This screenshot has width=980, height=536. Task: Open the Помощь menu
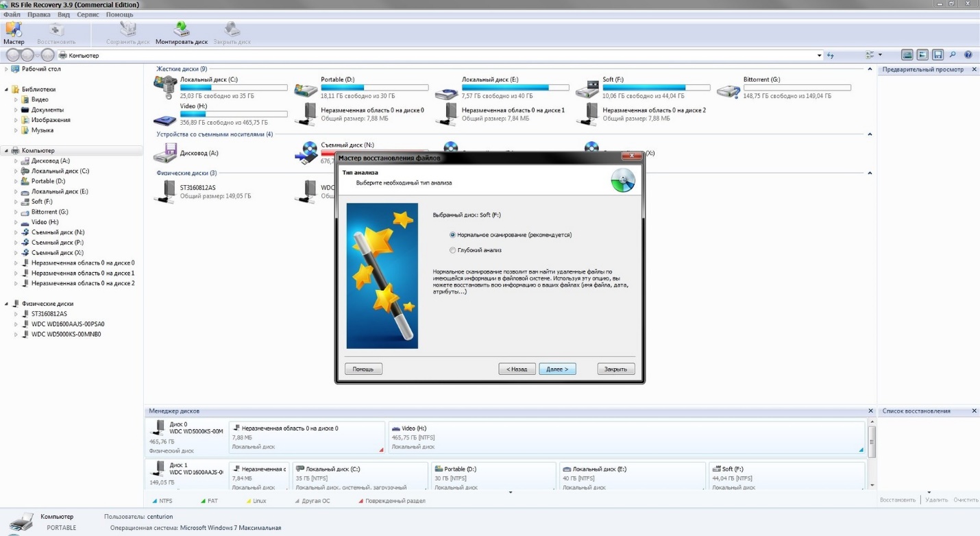point(120,14)
